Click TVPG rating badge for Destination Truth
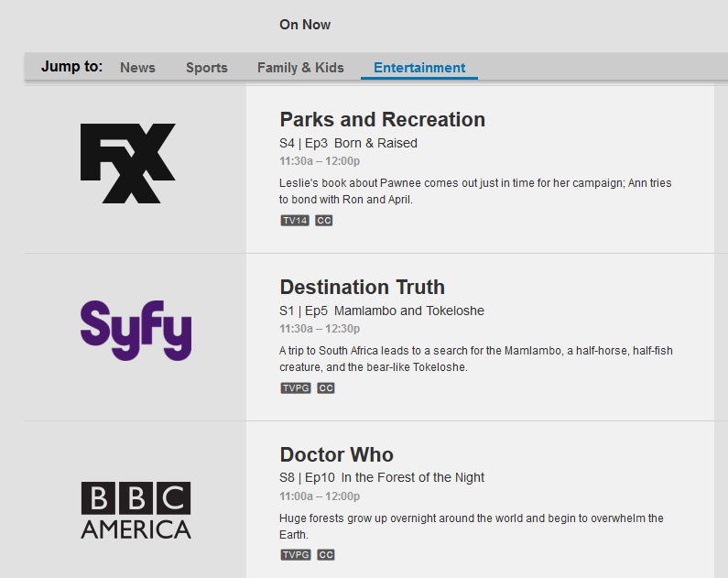The width and height of the screenshot is (728, 578). pyautogui.click(x=296, y=388)
